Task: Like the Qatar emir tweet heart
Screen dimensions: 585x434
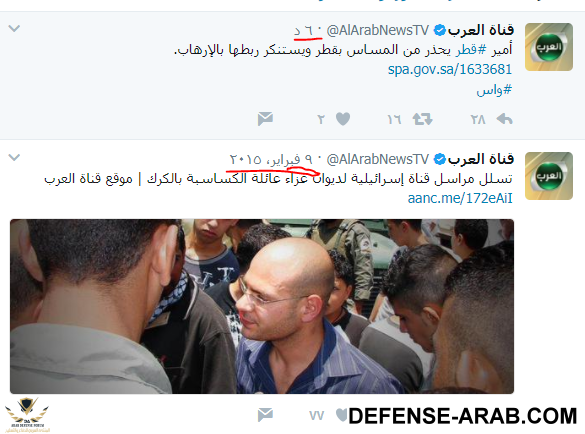Action: tap(343, 119)
